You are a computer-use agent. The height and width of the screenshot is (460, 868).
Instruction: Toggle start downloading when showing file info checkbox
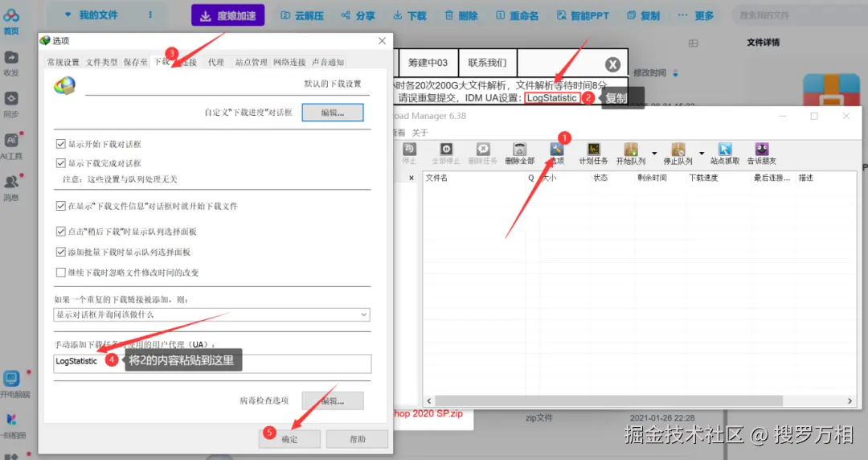(x=61, y=206)
